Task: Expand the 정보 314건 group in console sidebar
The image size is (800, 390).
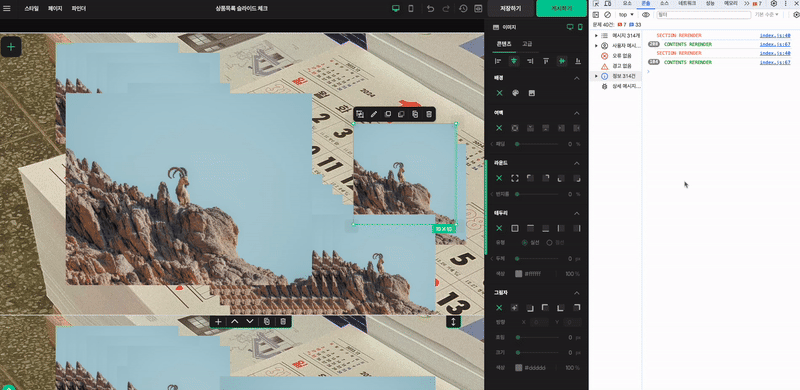Action: click(596, 76)
